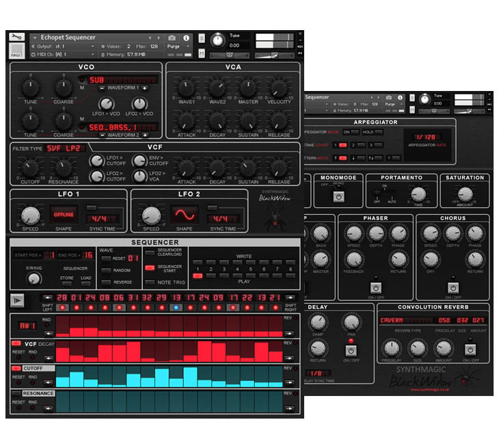Toggle Sequencer Clear/Load switch

[x=150, y=253]
